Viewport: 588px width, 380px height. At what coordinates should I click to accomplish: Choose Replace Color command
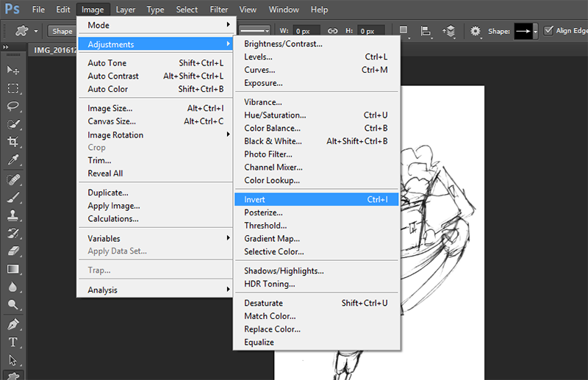317,329
